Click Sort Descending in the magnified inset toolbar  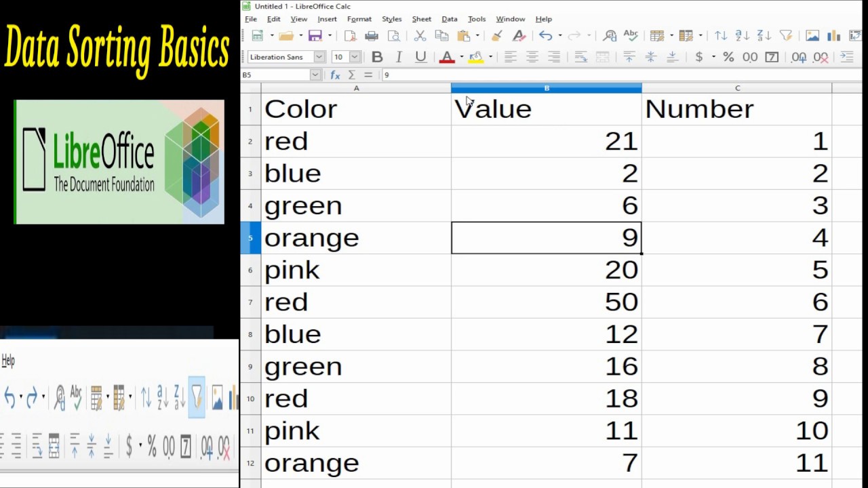tap(180, 397)
